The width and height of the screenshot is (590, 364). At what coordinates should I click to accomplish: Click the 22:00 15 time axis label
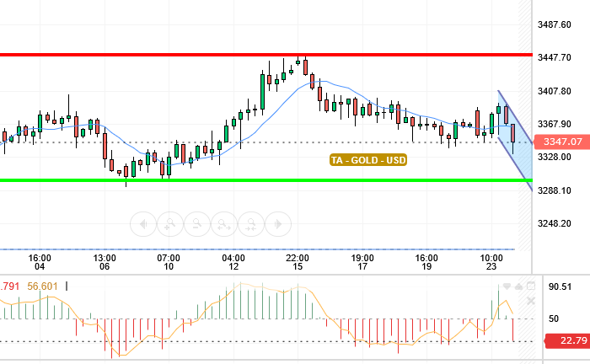(x=298, y=263)
